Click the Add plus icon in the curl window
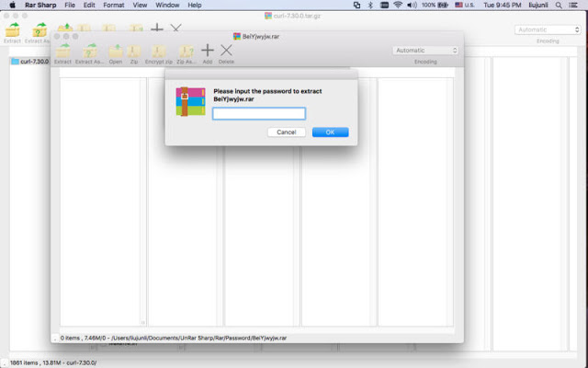This screenshot has width=588, height=368. pyautogui.click(x=157, y=28)
